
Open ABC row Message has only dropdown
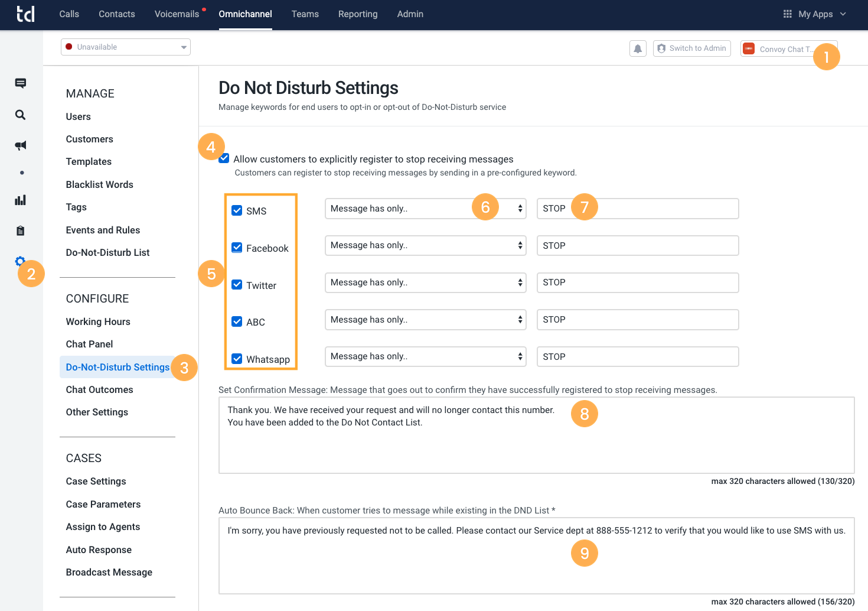[426, 320]
